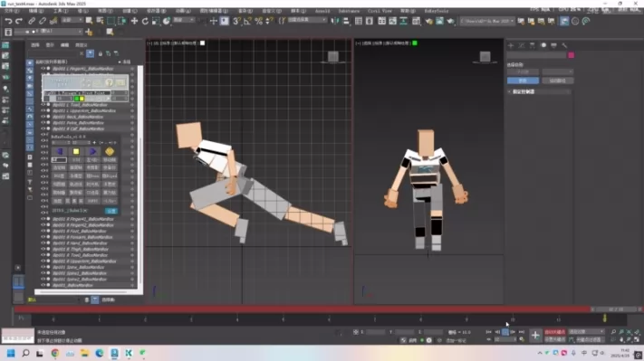
Task: Activate the Select and Scale tool
Action: tap(156, 21)
